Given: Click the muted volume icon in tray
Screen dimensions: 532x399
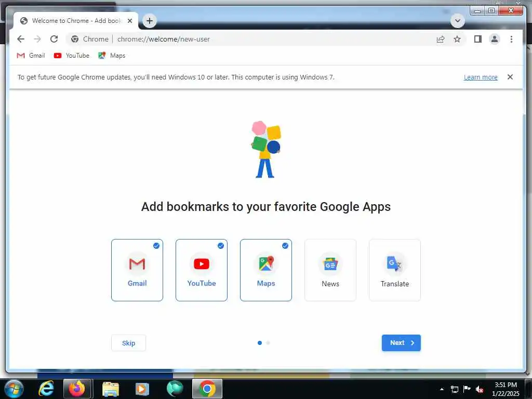Looking at the screenshot, I should [x=480, y=389].
